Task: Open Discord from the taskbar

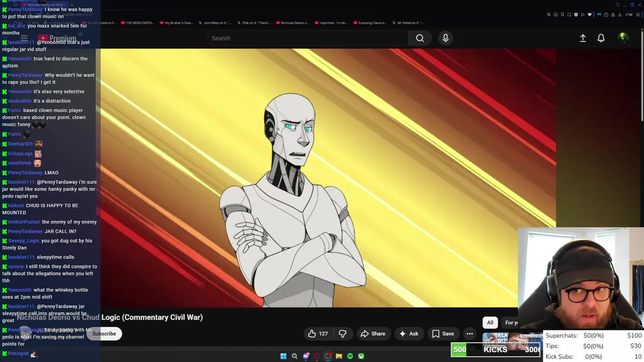Action: [305, 356]
